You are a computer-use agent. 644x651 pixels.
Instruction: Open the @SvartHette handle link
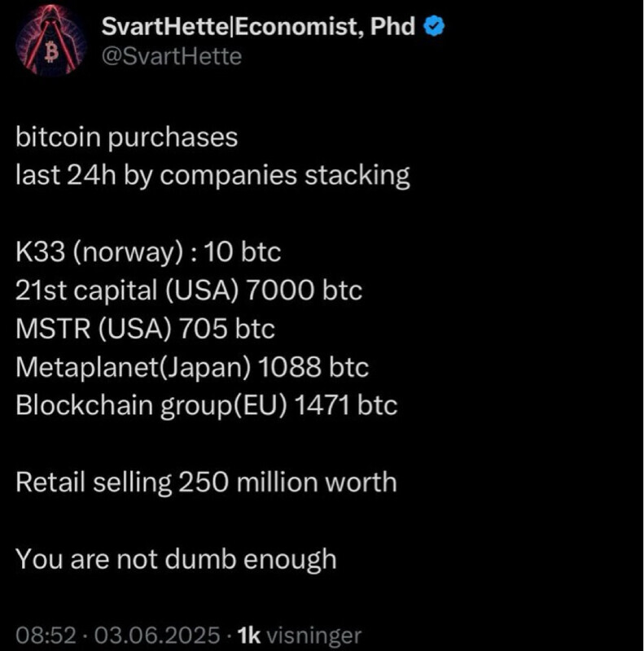(171, 56)
